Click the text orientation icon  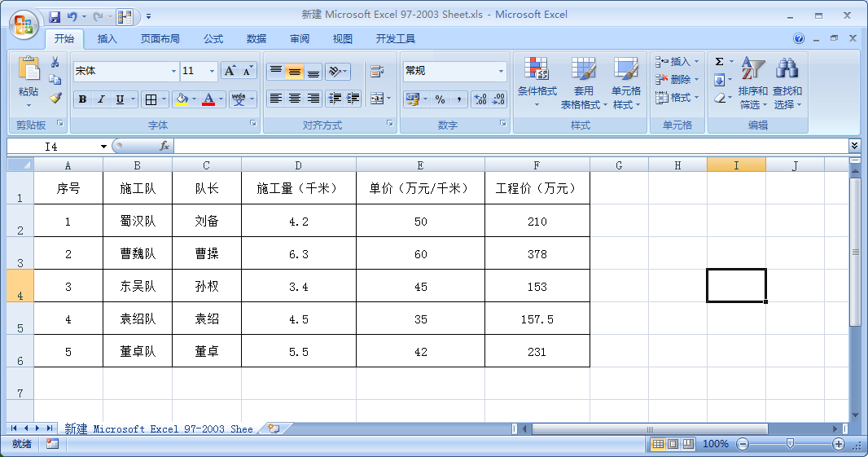334,71
